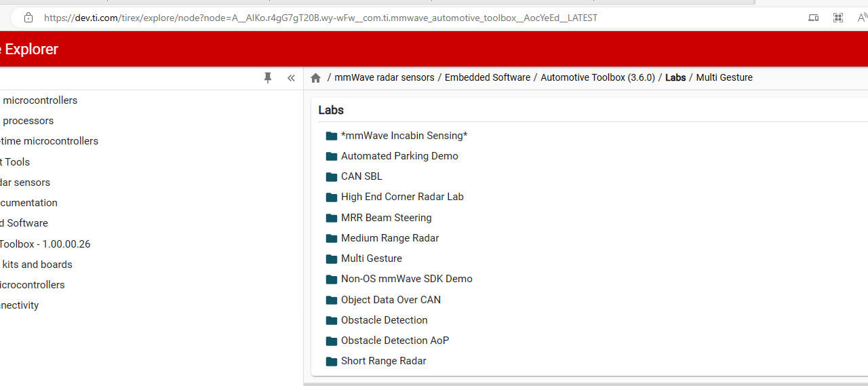Click the Labs panel heading

click(x=331, y=110)
